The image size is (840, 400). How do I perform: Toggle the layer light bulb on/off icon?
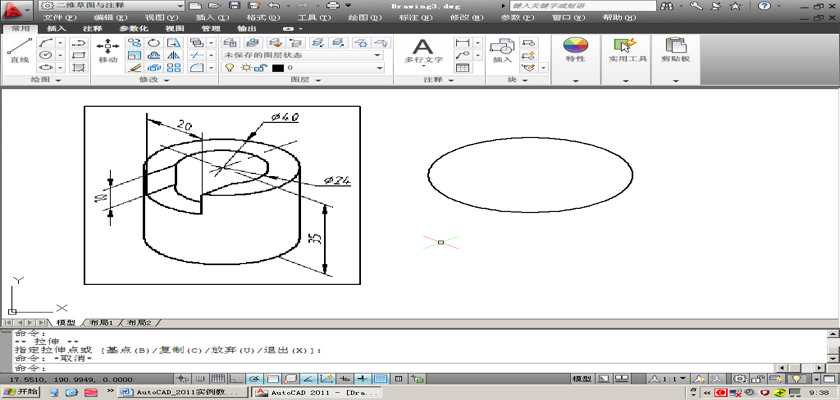pyautogui.click(x=229, y=67)
